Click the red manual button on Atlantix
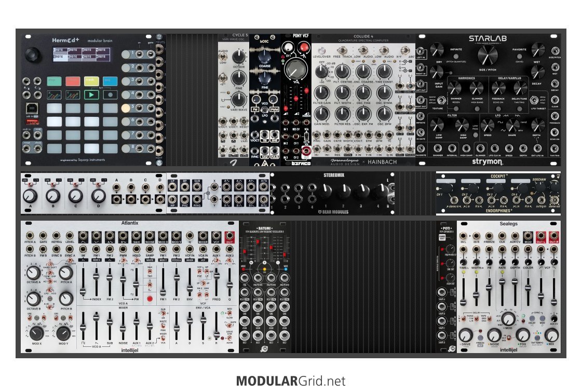The width and height of the screenshot is (582, 392). (150, 299)
